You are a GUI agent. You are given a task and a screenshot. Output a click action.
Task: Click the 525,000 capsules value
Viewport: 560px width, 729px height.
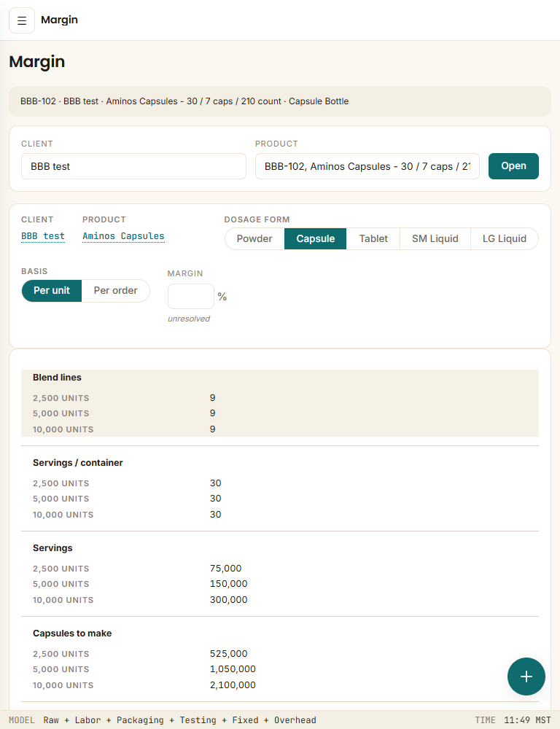click(x=228, y=654)
